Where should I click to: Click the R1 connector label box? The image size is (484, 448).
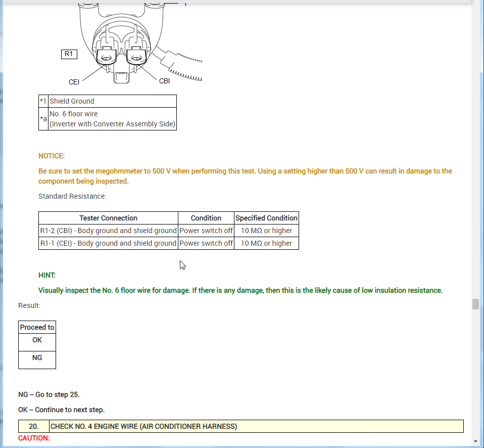coord(69,54)
